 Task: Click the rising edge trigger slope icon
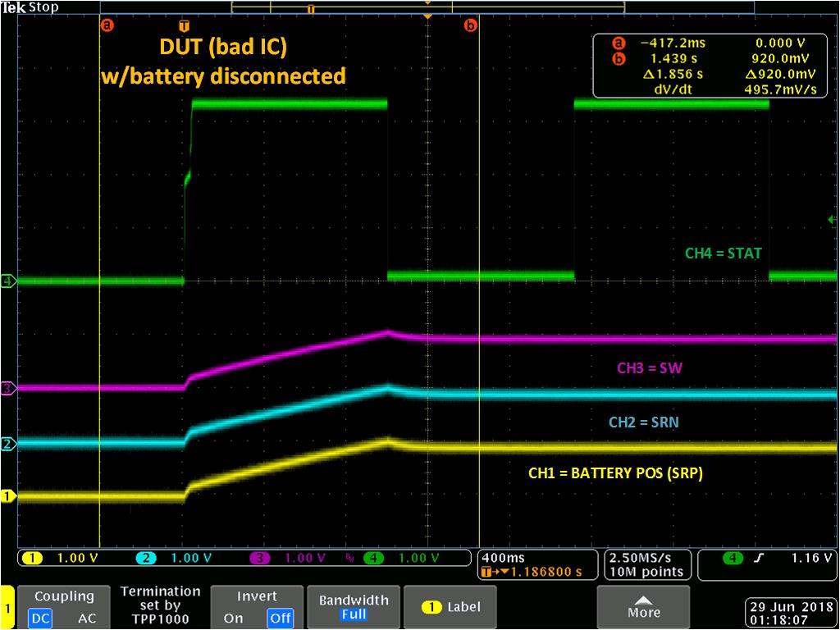758,558
